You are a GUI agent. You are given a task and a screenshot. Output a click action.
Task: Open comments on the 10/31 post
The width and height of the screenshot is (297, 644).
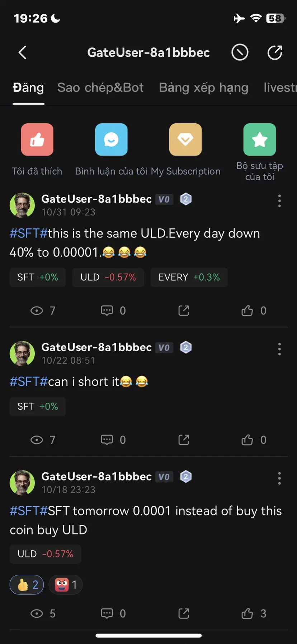(107, 310)
